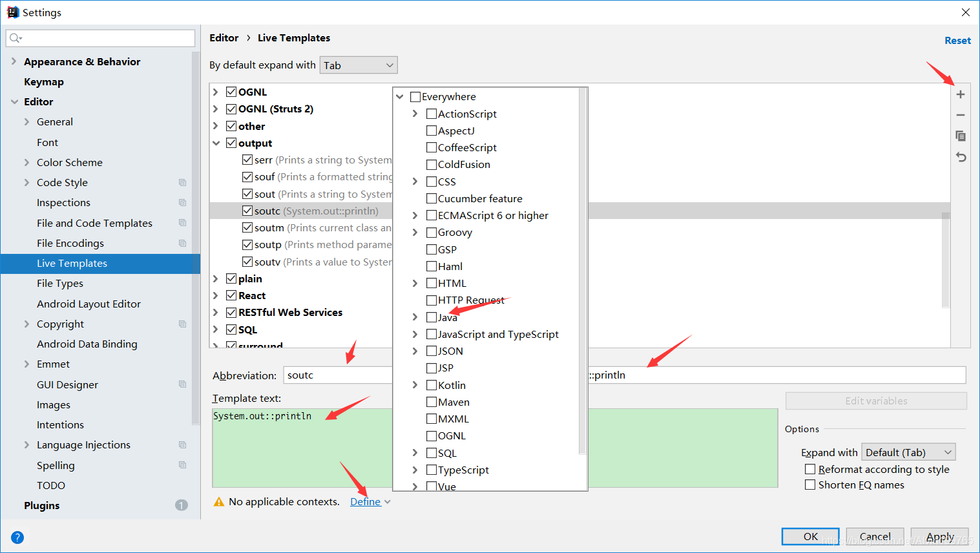This screenshot has height=553, width=980.
Task: Expand the Groovy context node
Action: click(x=415, y=233)
